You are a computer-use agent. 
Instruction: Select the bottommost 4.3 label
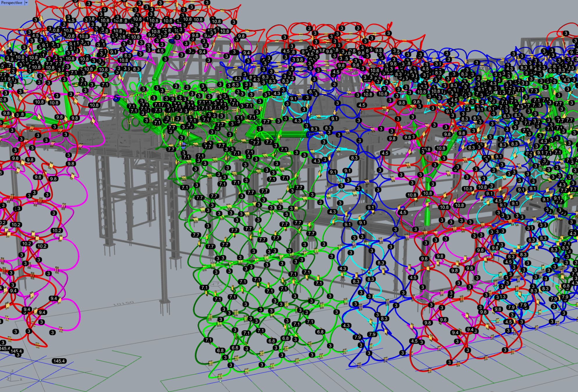(x=346, y=325)
